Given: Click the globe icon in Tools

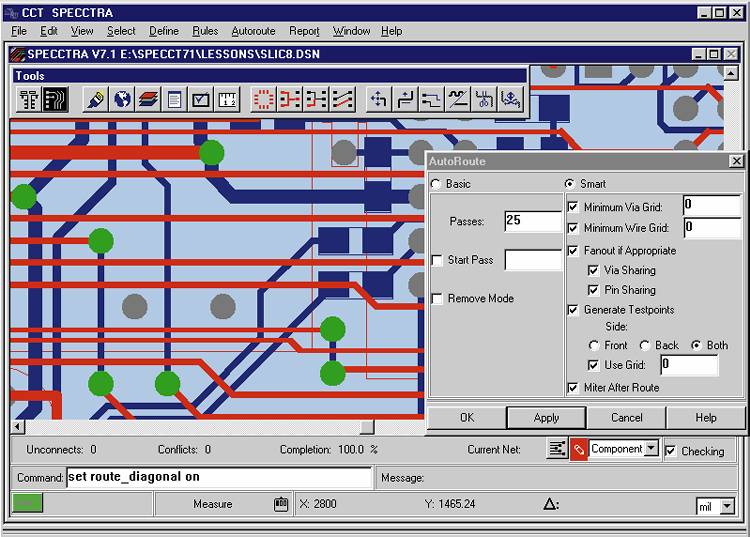Looking at the screenshot, I should [x=122, y=99].
